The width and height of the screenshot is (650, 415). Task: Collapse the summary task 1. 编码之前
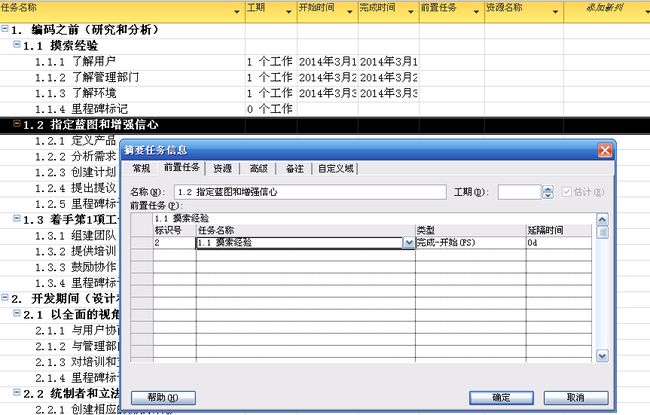[x=5, y=29]
